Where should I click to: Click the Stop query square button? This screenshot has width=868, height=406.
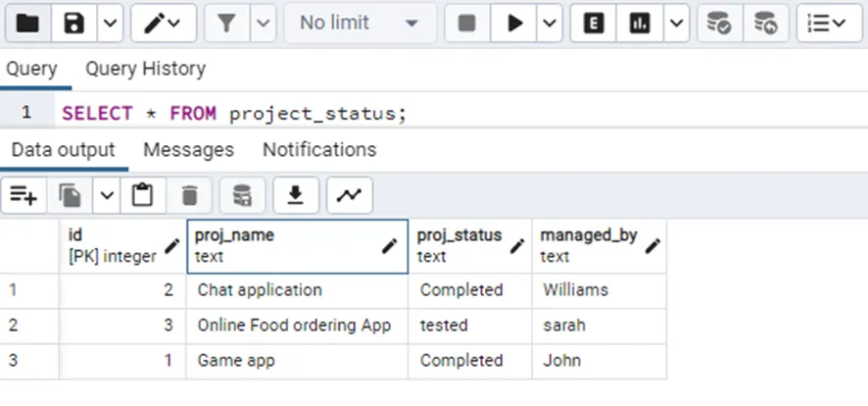(x=467, y=24)
